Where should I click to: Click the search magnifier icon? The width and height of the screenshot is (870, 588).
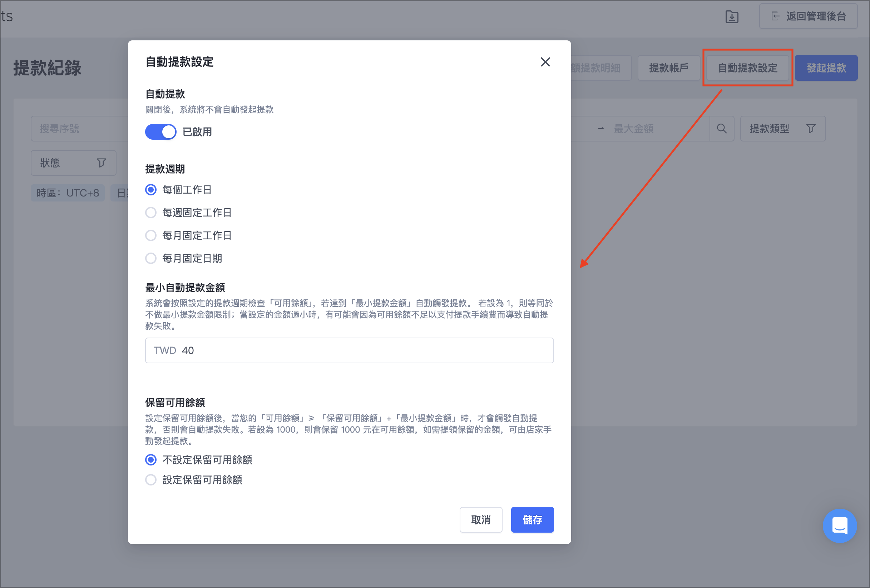click(x=722, y=129)
